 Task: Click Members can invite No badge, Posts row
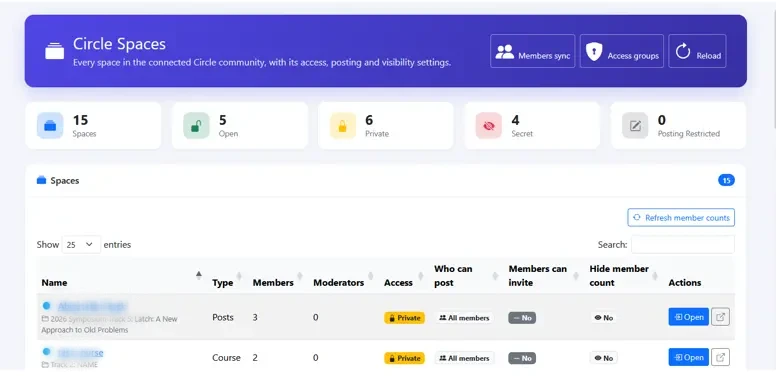click(x=522, y=318)
